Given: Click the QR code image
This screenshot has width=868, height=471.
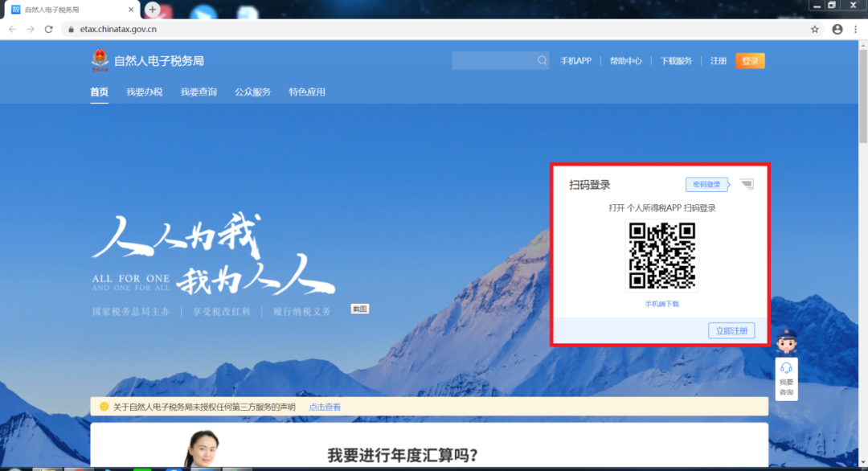Looking at the screenshot, I should click(x=662, y=256).
